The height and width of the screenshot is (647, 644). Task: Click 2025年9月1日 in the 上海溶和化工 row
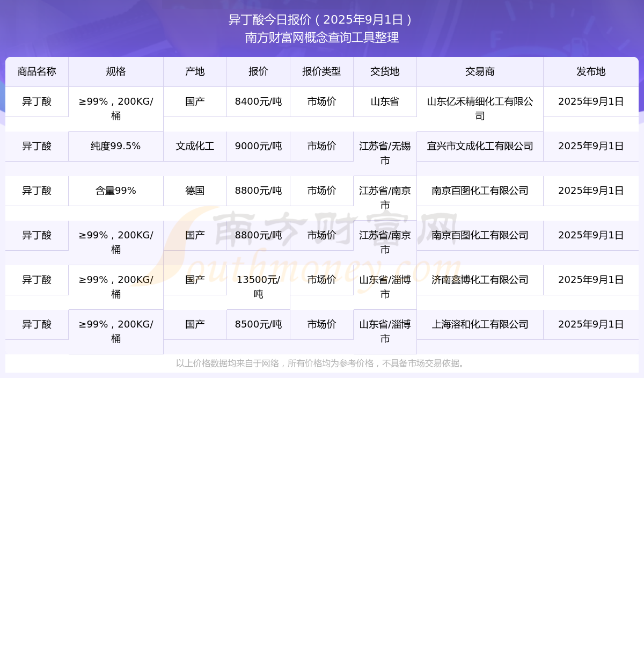(x=591, y=325)
